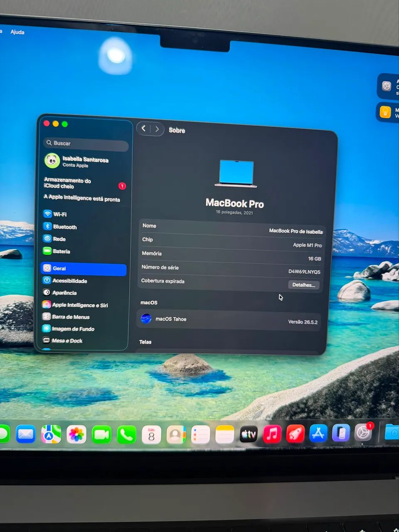Viewport: 399px width, 532px height.
Task: Open the Photos app in the Dock
Action: [76, 435]
